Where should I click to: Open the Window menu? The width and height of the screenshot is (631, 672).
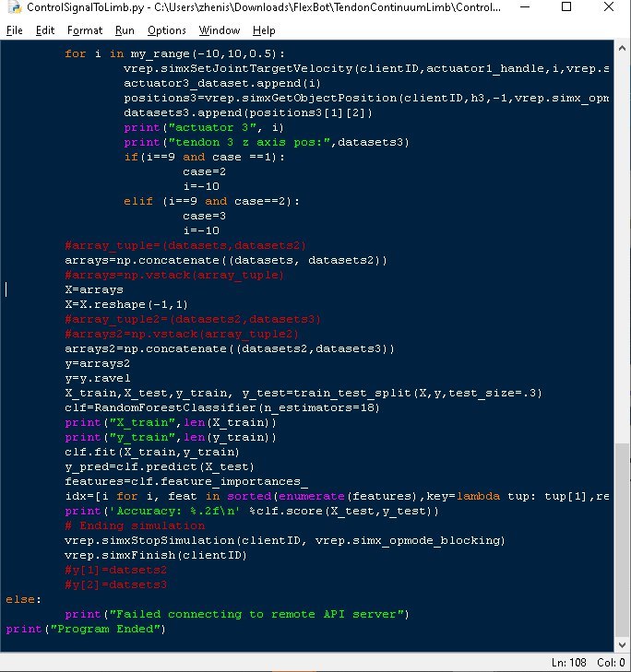pyautogui.click(x=220, y=30)
